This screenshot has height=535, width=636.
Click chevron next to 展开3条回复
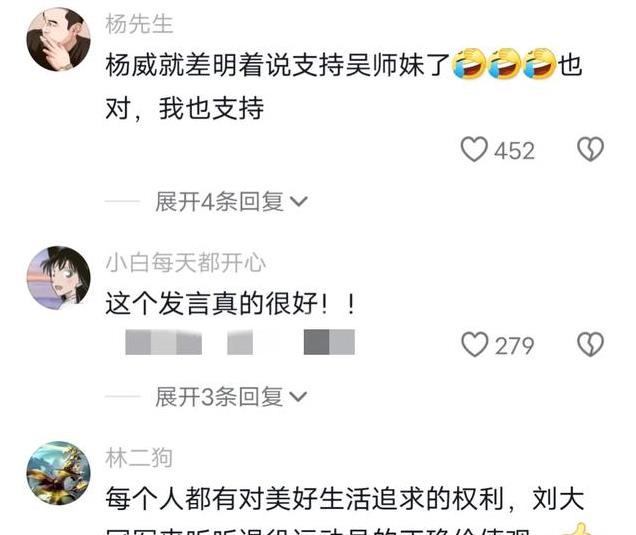point(299,396)
